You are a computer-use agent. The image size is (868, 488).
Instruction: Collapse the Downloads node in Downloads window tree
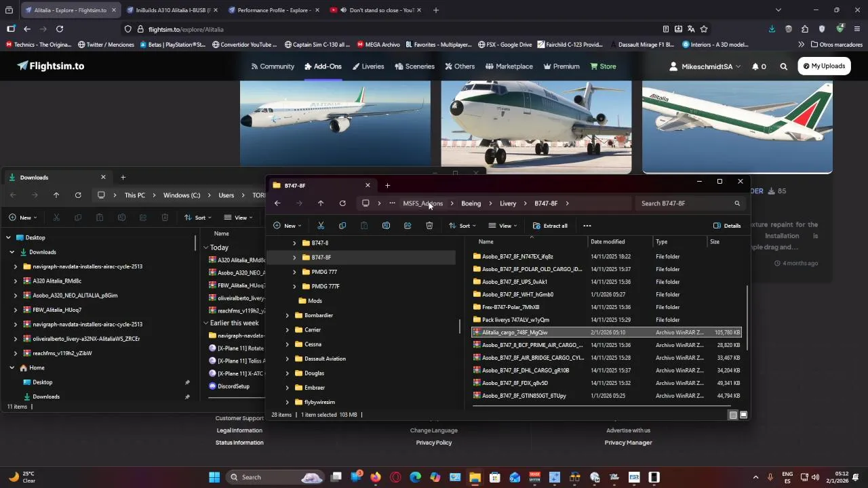(12, 252)
